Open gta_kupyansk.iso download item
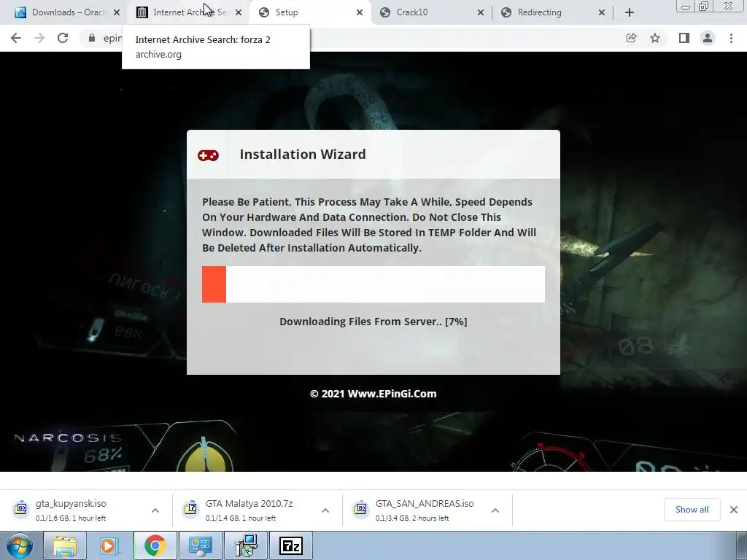The height and width of the screenshot is (560, 747). (86, 510)
